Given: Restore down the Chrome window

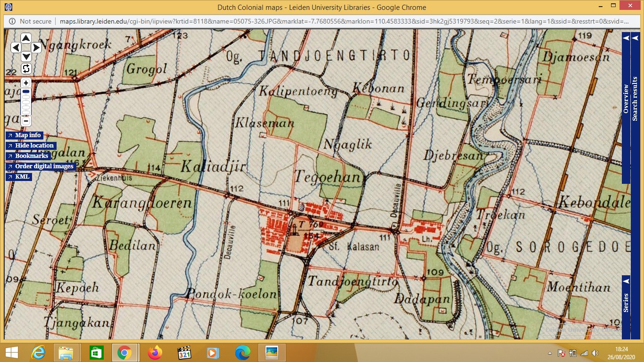Looking at the screenshot, I should (x=612, y=5).
